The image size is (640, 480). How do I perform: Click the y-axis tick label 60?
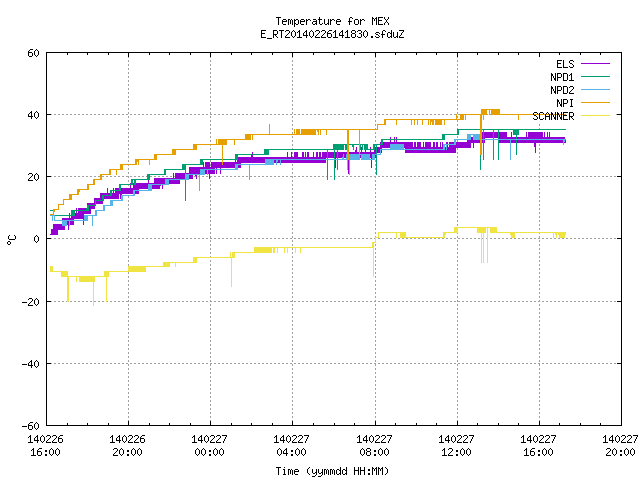33,53
